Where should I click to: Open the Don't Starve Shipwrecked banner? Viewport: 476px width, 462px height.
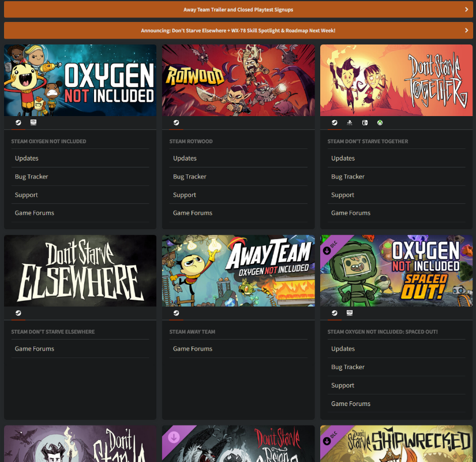coord(396,444)
